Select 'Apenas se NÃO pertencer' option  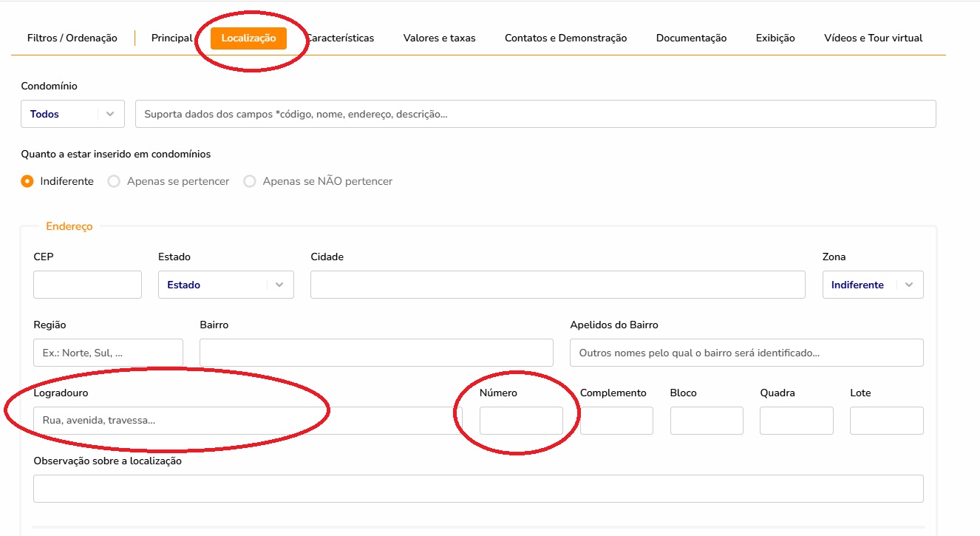click(250, 181)
